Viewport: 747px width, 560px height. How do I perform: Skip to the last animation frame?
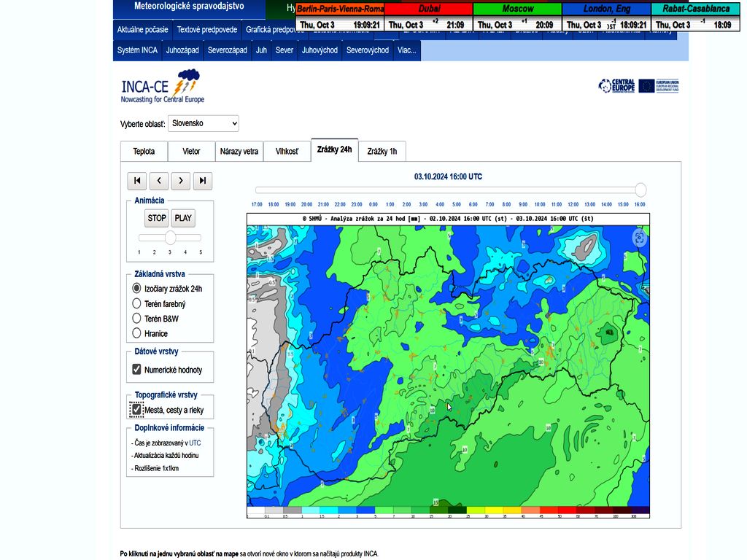pos(203,181)
